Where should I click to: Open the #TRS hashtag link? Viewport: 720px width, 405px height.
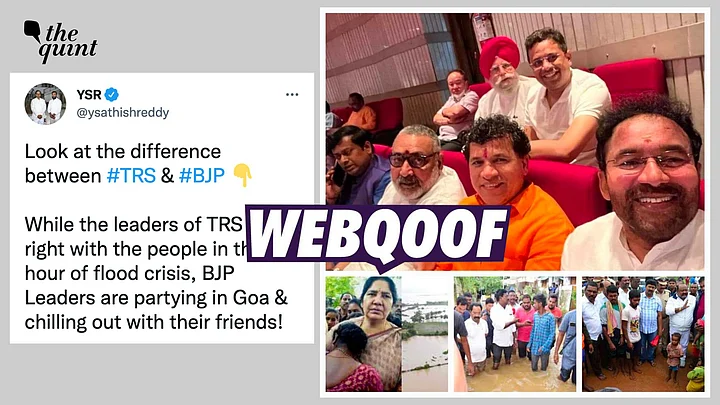[x=131, y=176]
